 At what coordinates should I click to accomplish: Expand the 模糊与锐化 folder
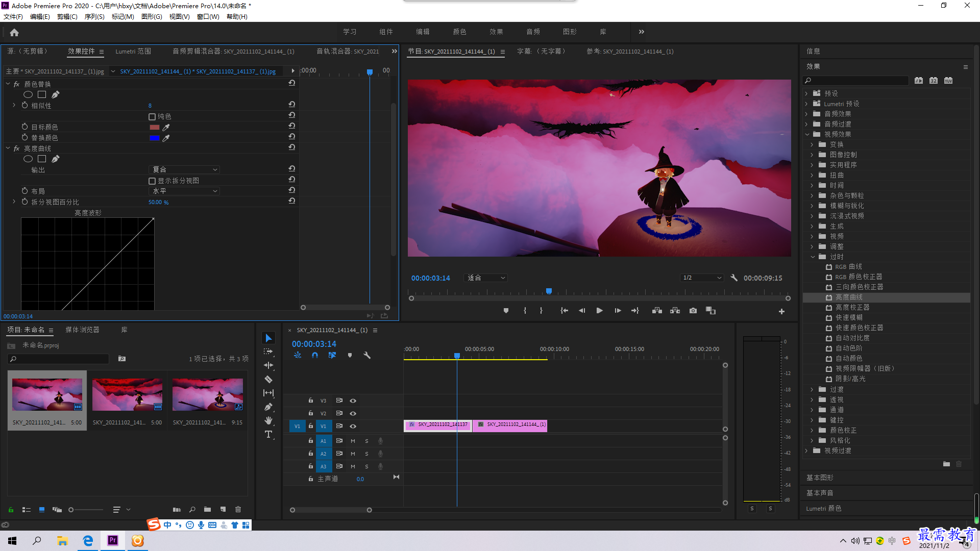point(812,206)
